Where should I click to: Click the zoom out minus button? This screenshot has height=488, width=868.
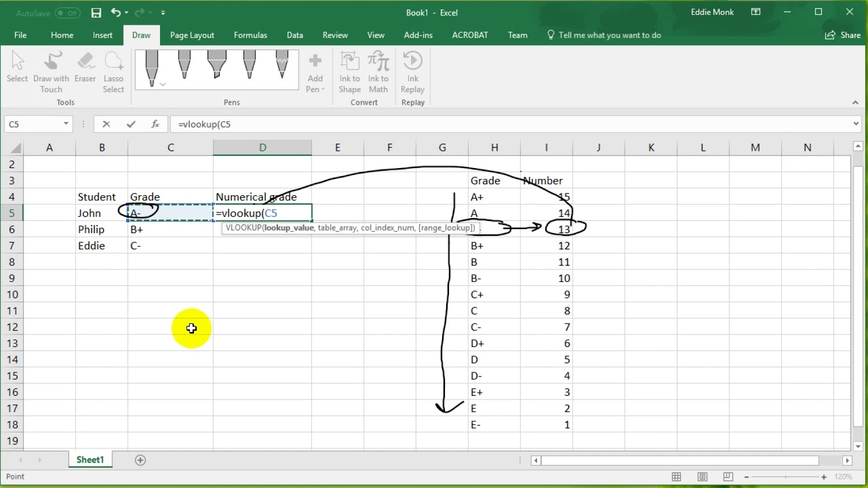point(747,477)
